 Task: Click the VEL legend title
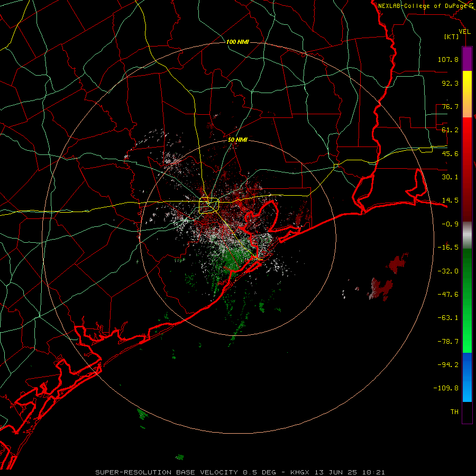point(464,32)
